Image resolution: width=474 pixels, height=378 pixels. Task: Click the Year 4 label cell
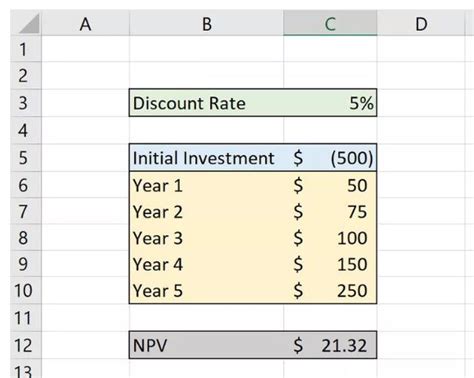click(x=206, y=264)
